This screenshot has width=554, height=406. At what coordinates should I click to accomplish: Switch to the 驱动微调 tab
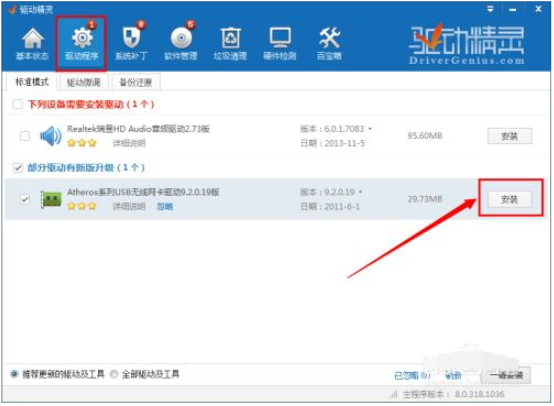[x=84, y=82]
